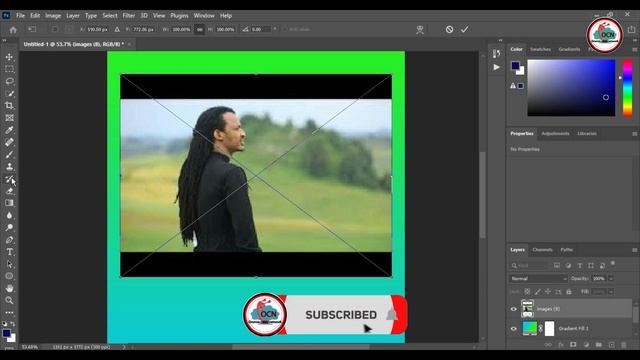Select the Lasso tool

pyautogui.click(x=9, y=81)
